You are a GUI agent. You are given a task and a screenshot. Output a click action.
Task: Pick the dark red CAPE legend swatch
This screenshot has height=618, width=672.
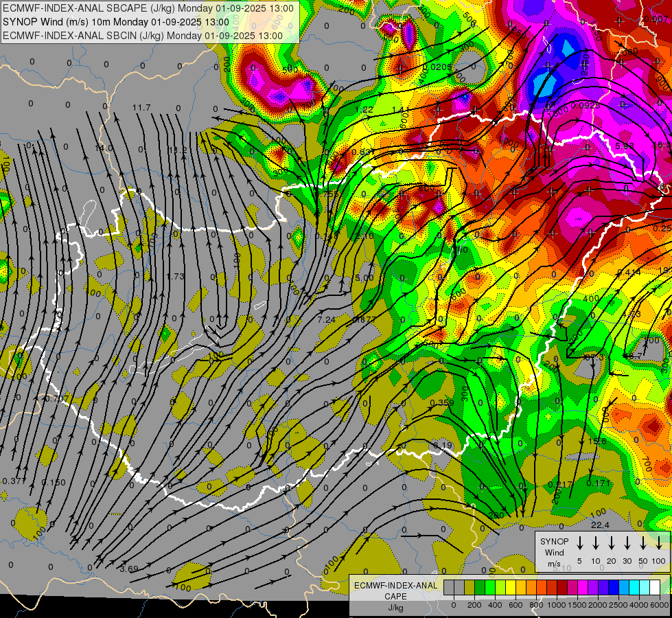point(562,587)
